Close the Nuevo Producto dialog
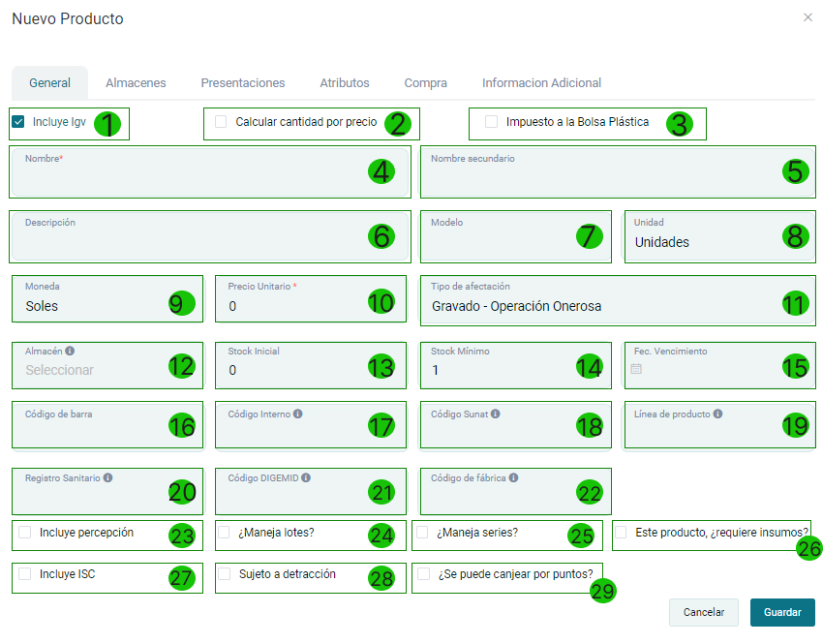Screen dimensions: 823x644 [808, 17]
